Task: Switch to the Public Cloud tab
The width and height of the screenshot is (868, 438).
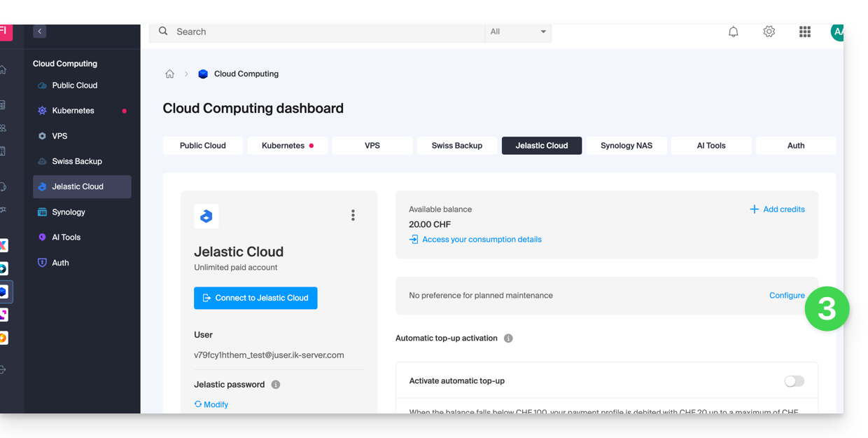Action: pyautogui.click(x=203, y=146)
